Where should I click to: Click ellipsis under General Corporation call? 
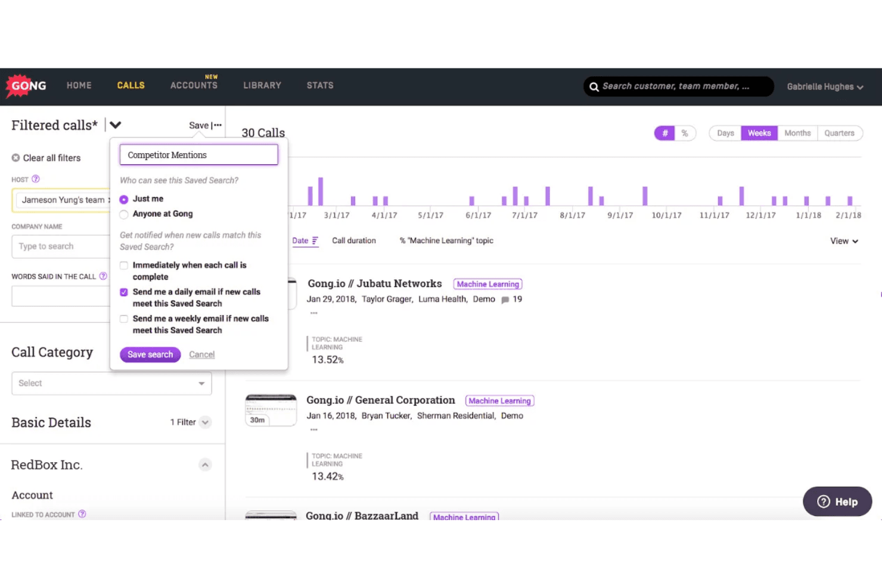coord(314,430)
